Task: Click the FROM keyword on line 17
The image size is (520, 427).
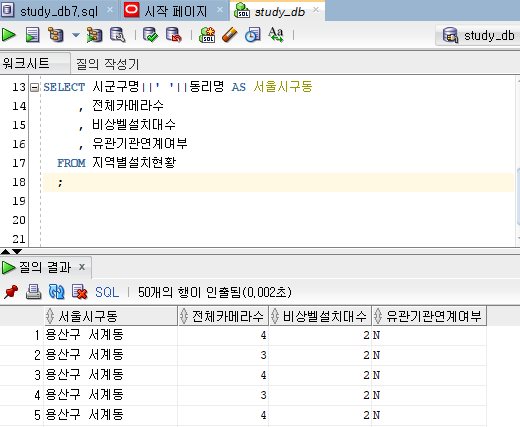Action: [x=71, y=163]
